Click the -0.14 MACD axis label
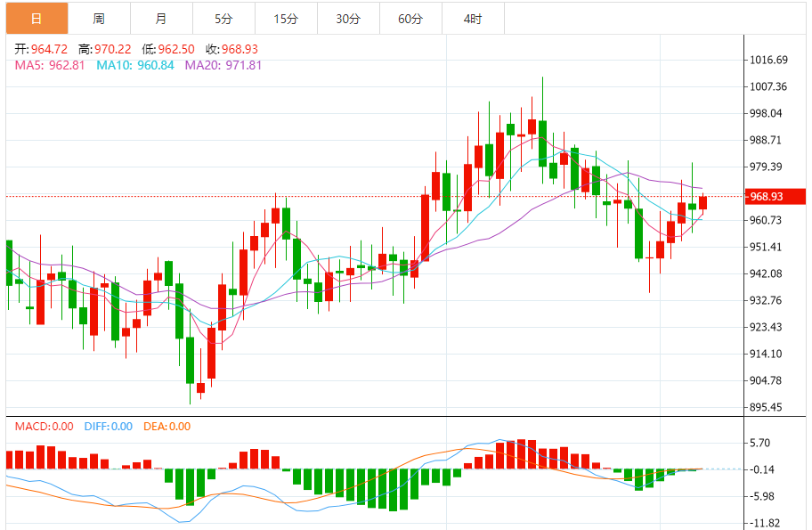 762,470
